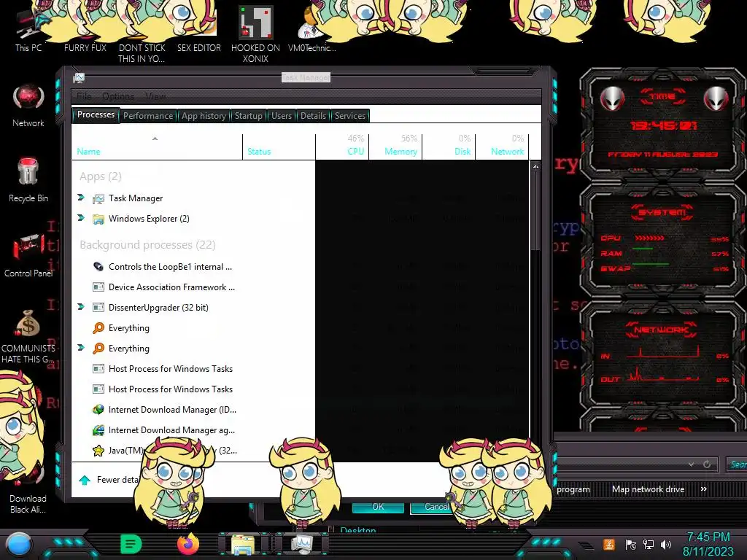This screenshot has width=747, height=560.
Task: Click the Explorer search box
Action: pos(737,464)
